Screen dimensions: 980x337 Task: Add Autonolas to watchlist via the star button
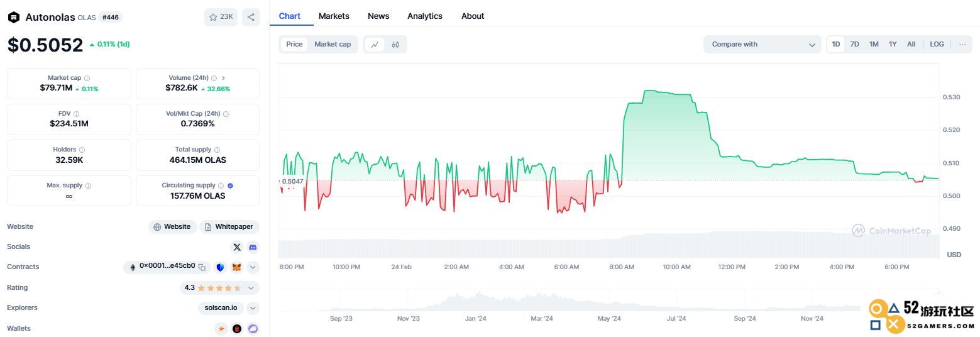click(221, 17)
